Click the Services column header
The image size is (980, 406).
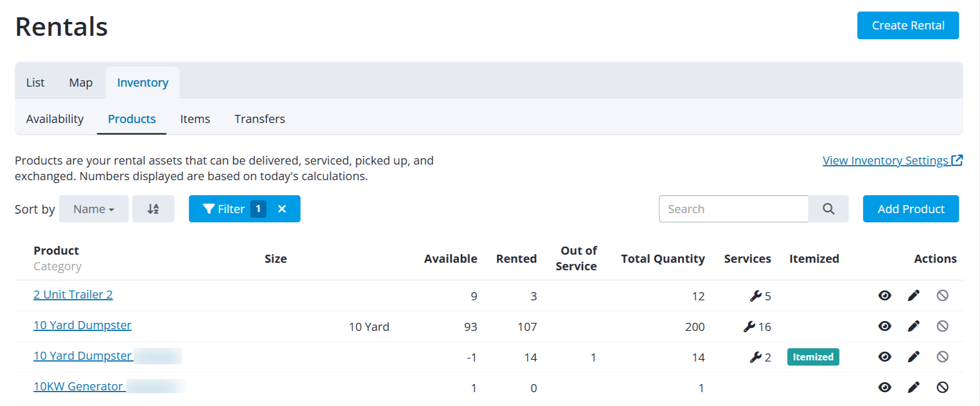[x=748, y=259]
